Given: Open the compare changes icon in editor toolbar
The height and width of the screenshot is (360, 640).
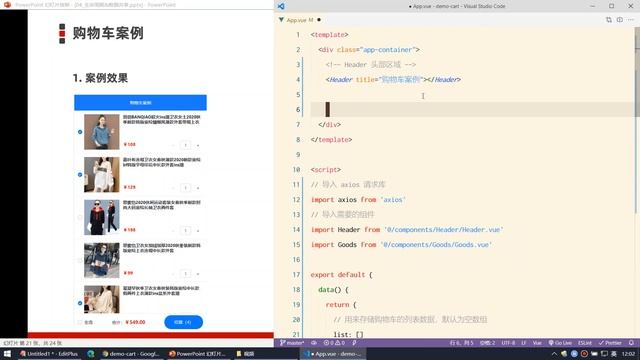Looking at the screenshot, I should [609, 20].
